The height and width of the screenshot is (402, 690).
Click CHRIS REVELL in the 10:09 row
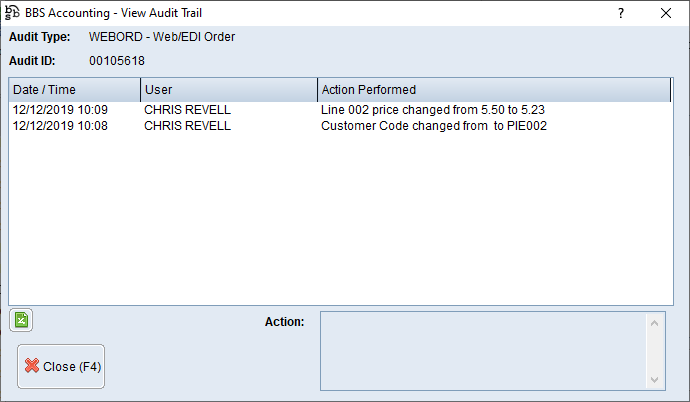point(187,109)
